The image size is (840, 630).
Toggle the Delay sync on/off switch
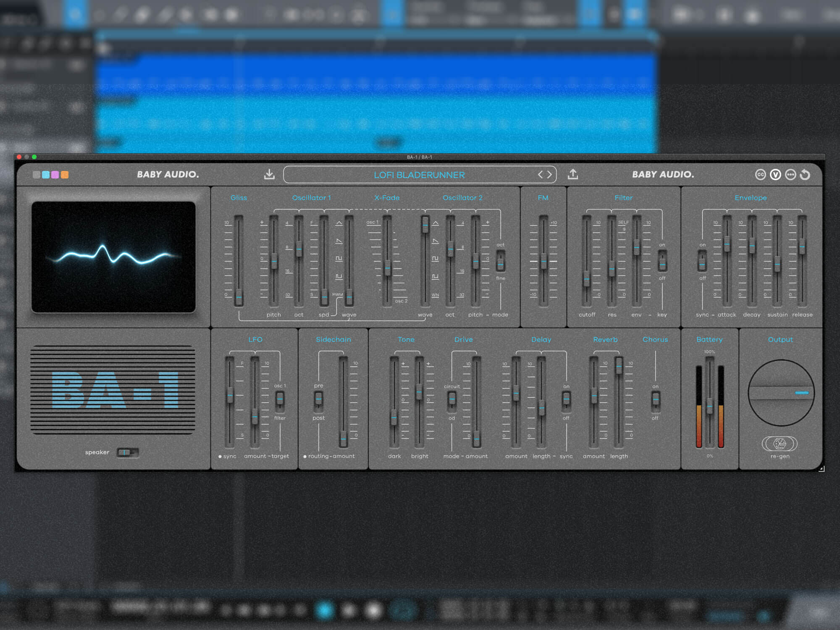pos(566,399)
